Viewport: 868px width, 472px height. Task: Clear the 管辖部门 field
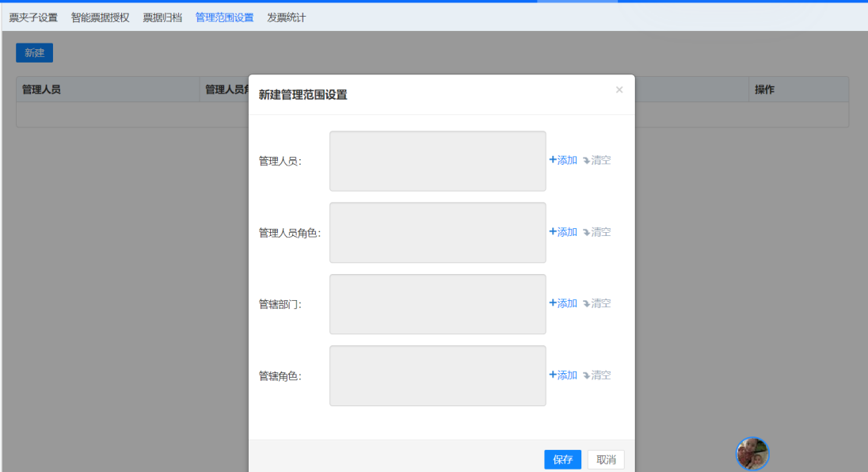[597, 303]
